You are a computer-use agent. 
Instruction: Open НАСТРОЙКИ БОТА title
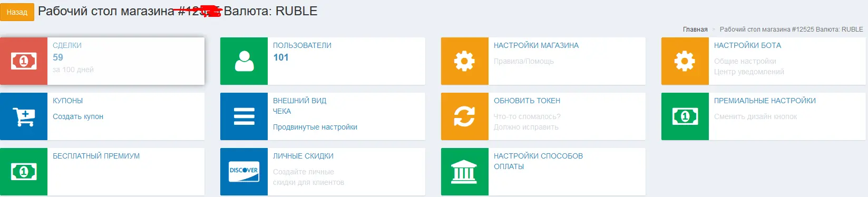coord(747,45)
